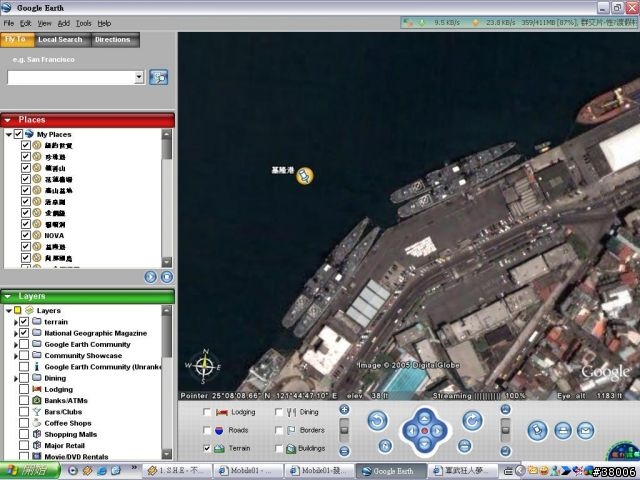Click the zoom out minus button
This screenshot has height=480, width=640.
344,451
